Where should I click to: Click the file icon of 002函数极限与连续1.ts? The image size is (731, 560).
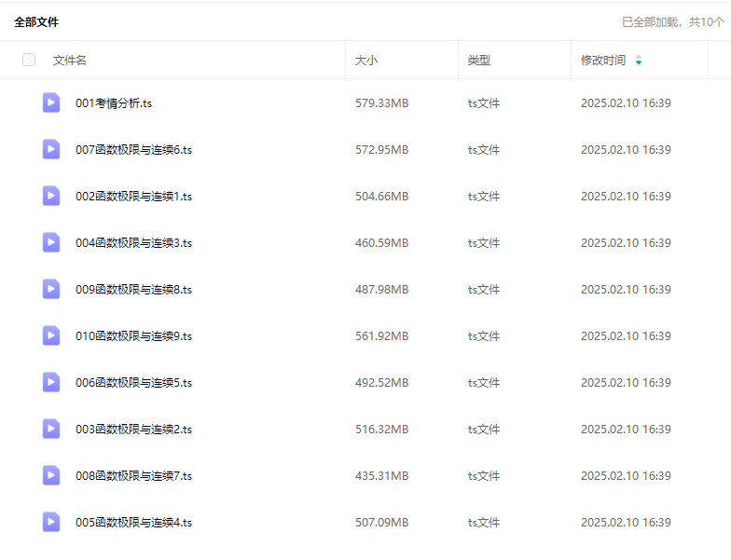pyautogui.click(x=51, y=196)
